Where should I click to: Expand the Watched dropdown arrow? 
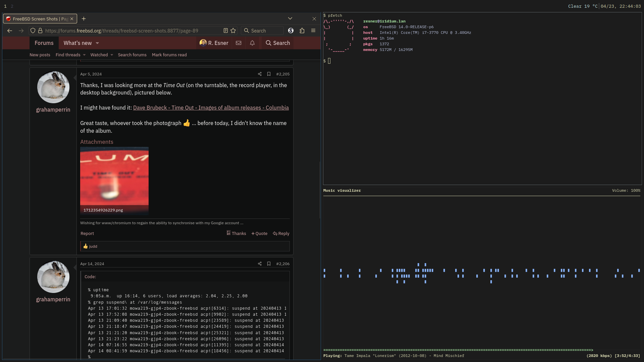pyautogui.click(x=112, y=55)
